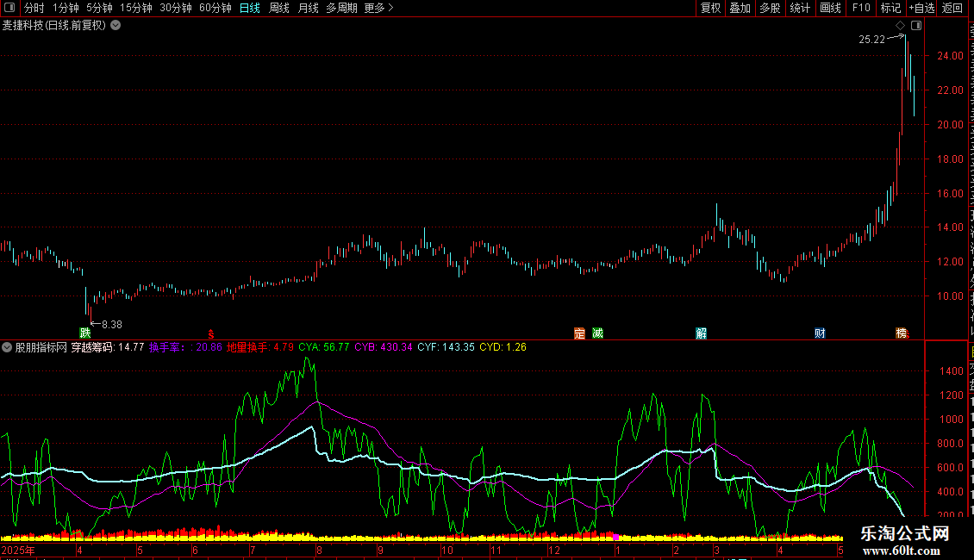Click month 12 on the time axis

point(554,550)
